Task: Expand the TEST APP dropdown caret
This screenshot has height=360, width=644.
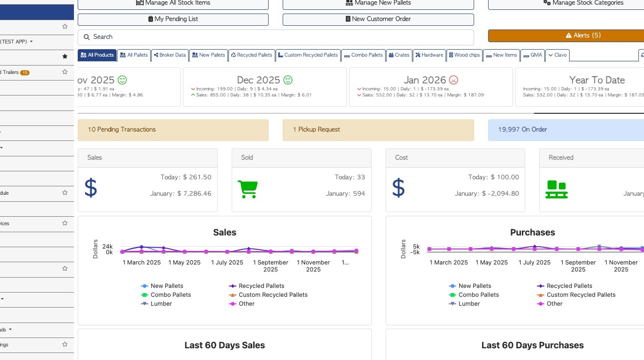Action: (31, 42)
